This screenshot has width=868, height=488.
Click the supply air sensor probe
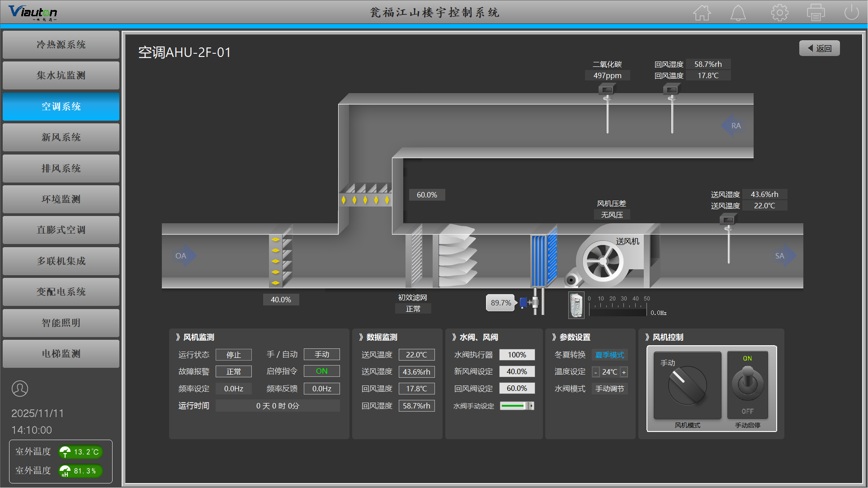728,239
